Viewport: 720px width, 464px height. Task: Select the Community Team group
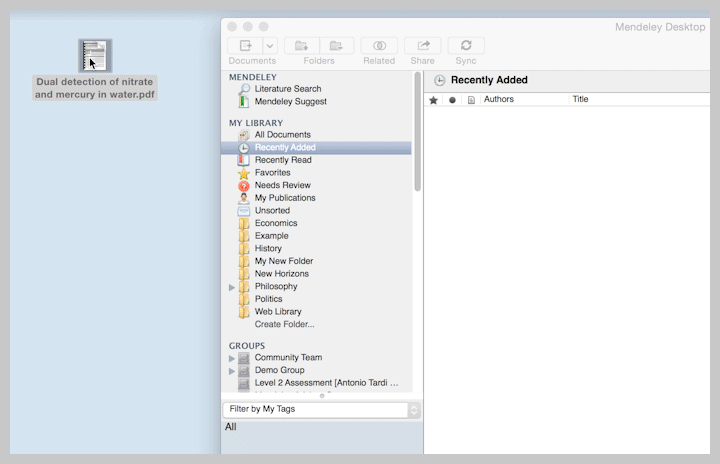pyautogui.click(x=288, y=357)
